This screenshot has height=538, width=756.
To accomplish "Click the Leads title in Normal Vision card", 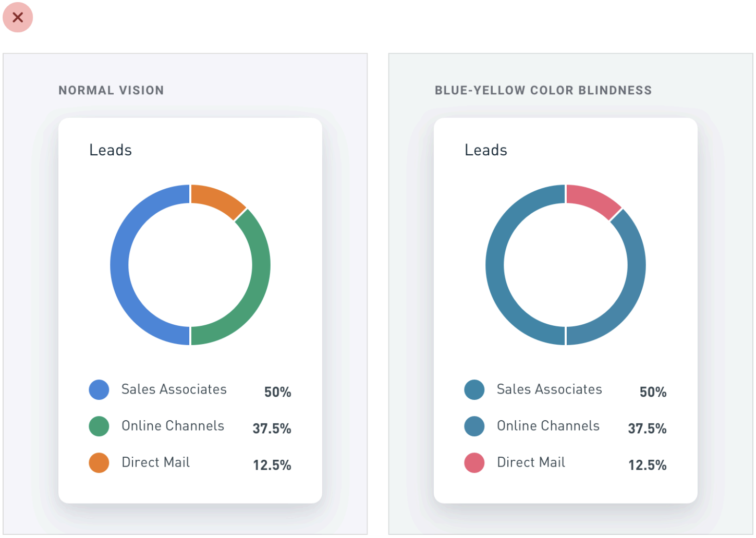I will pos(111,150).
